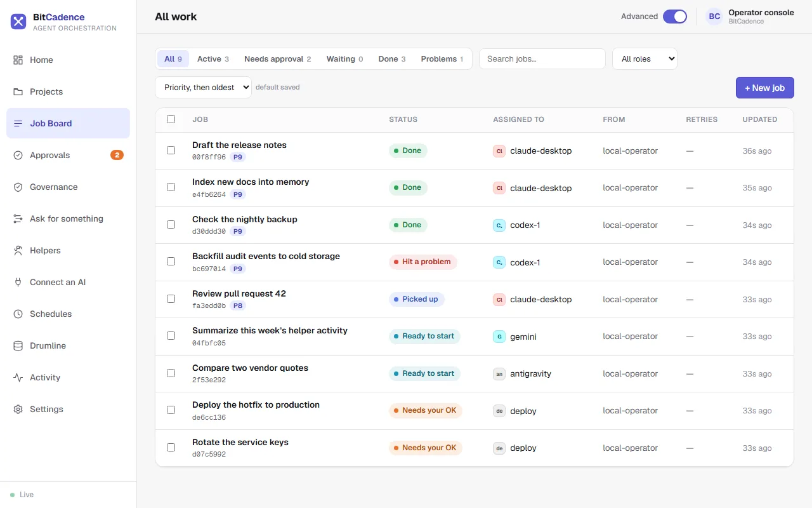
Task: Click the Connect an AI plug icon
Action: coord(18,282)
